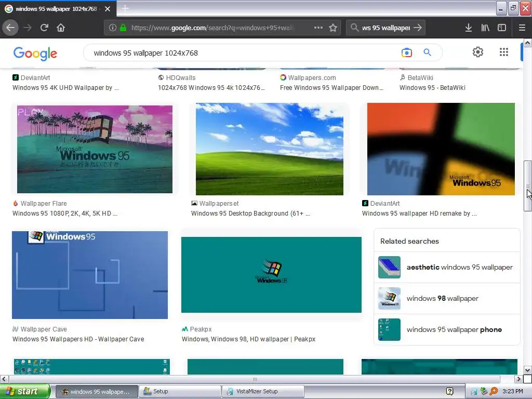Select aesthetic windows 95 wallpaper related search

click(x=447, y=268)
